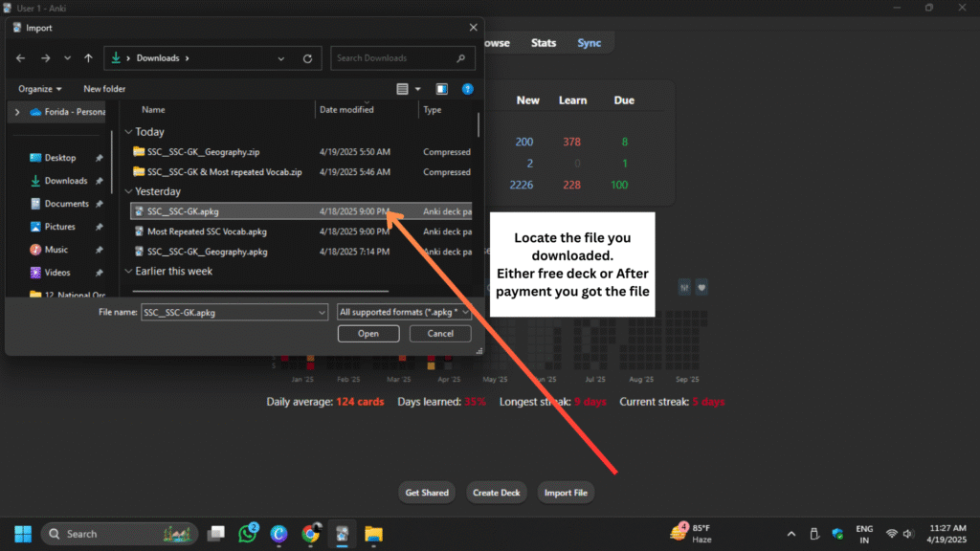Viewport: 980px width, 551px height.
Task: Open the Organize menu
Action: point(39,89)
